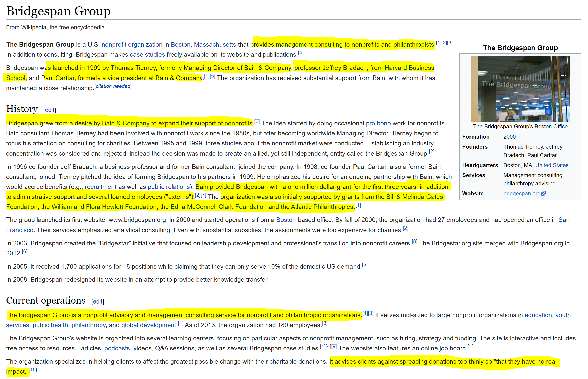Click citation reference [4] after publications
Viewport: 588px width, 379px height.
301,53
